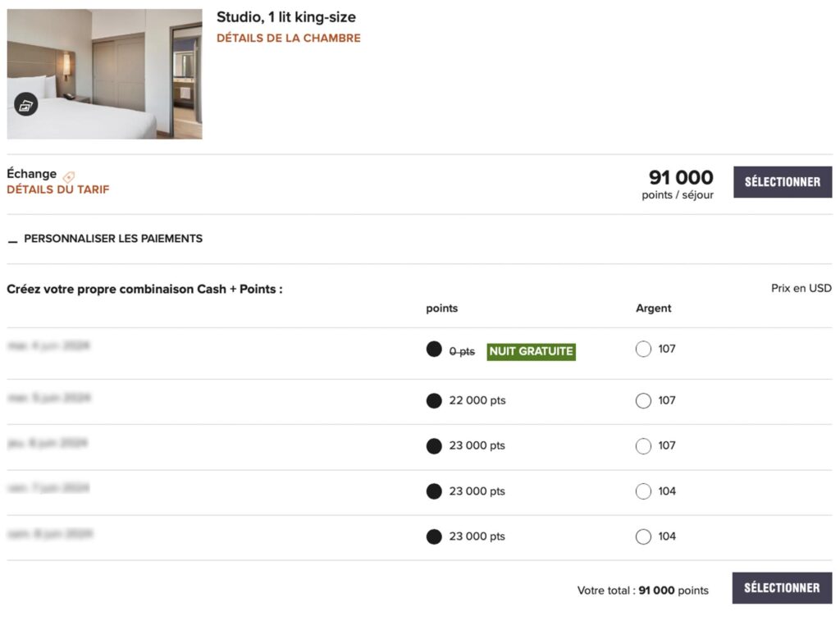
Task: Click the green Nuit gratuite badge
Action: [531, 351]
